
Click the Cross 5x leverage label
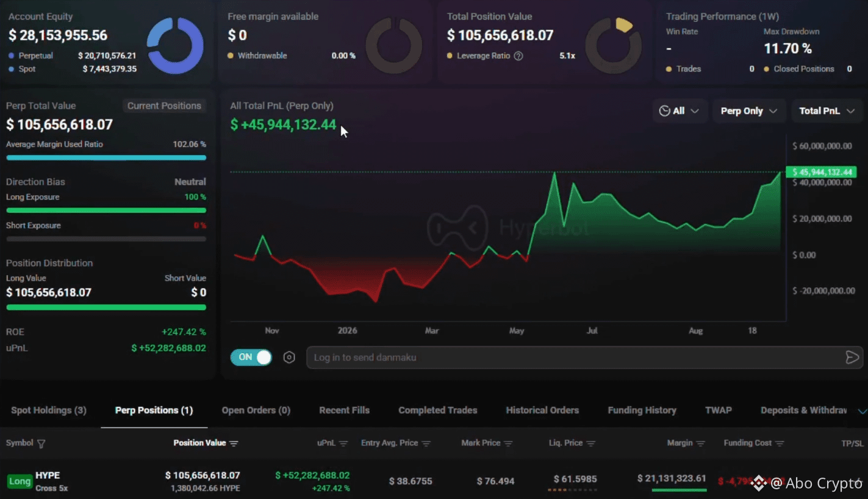click(52, 489)
